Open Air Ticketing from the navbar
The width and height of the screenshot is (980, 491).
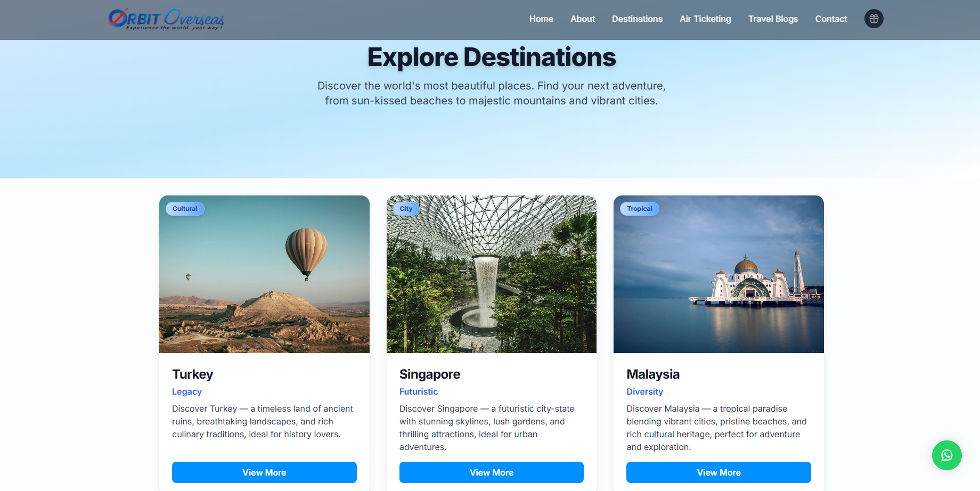pos(705,19)
